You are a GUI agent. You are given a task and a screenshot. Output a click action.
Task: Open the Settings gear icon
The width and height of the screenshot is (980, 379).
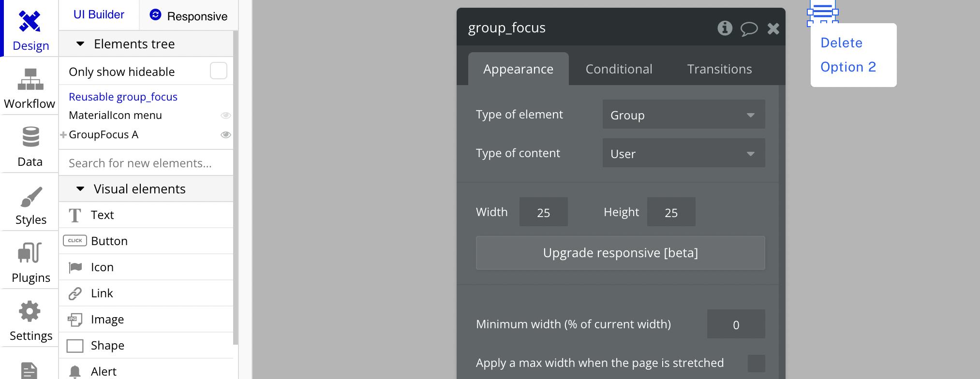30,311
